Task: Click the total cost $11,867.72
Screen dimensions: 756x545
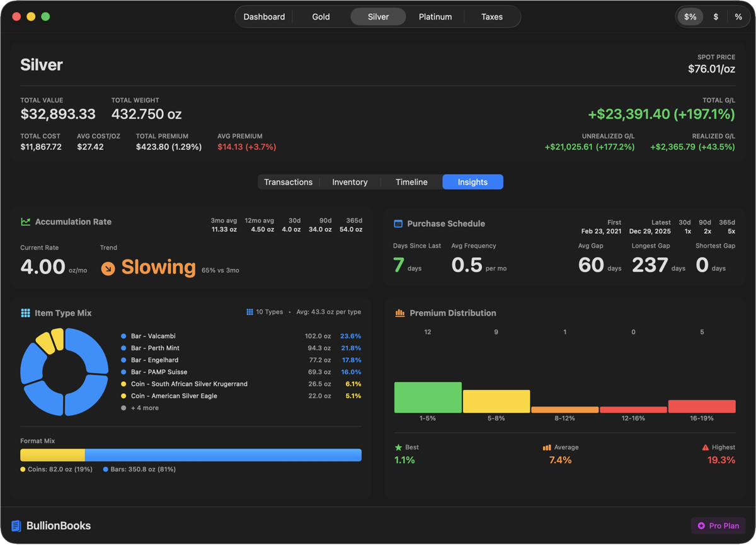Action: [41, 147]
